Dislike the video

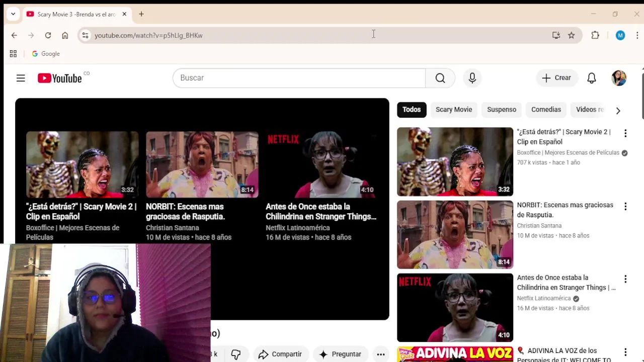(235, 354)
